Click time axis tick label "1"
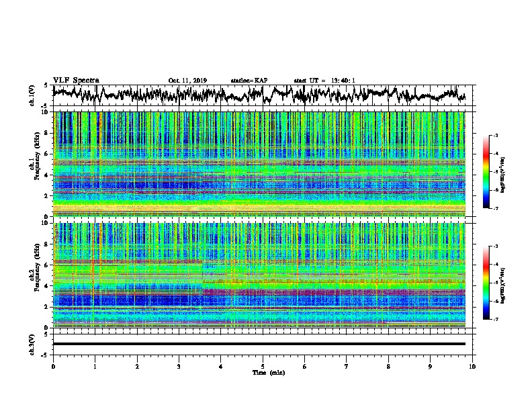 point(95,367)
